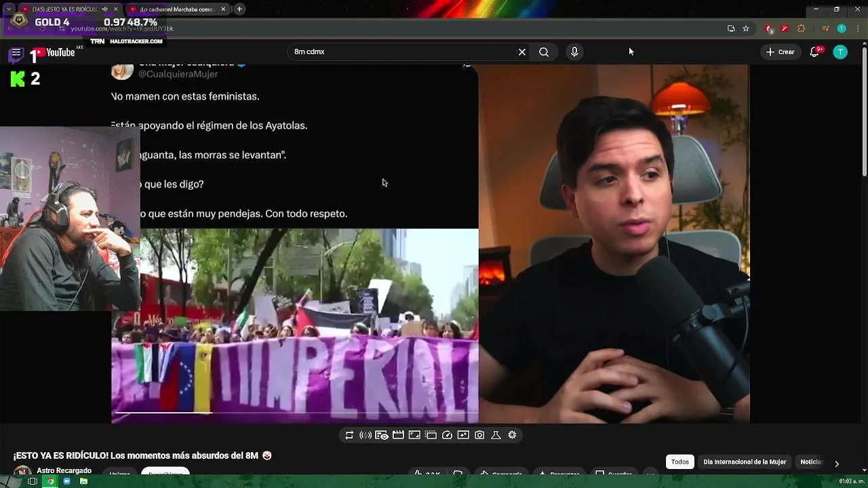Open the Astro Recargado channel link
Screen dimensions: 868x488
coord(64,470)
